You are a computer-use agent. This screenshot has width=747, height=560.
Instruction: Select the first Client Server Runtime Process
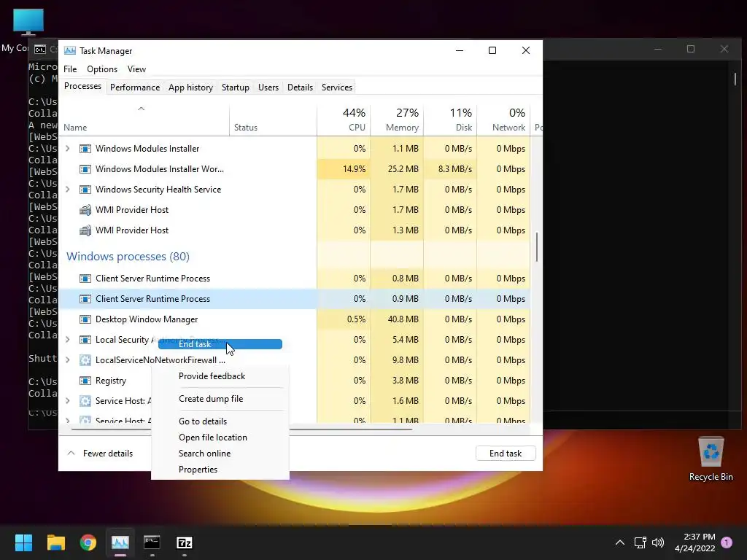tap(295, 279)
